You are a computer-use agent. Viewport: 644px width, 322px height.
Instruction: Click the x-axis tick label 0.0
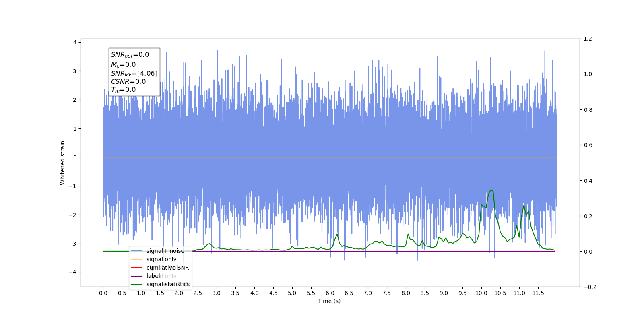pyautogui.click(x=103, y=293)
